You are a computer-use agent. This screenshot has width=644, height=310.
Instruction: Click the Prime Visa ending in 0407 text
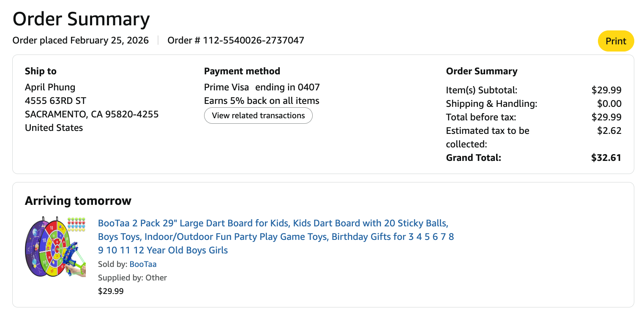(x=262, y=87)
